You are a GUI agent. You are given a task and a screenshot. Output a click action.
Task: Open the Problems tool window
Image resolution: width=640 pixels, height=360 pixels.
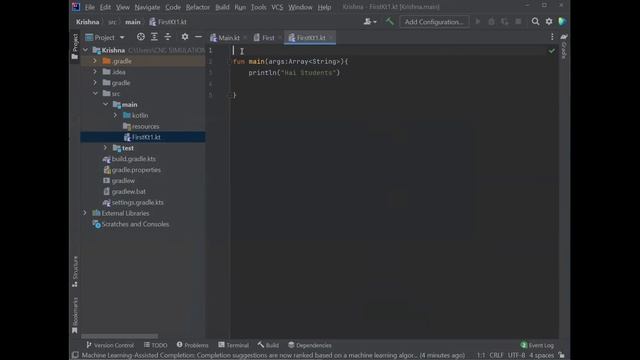click(193, 345)
